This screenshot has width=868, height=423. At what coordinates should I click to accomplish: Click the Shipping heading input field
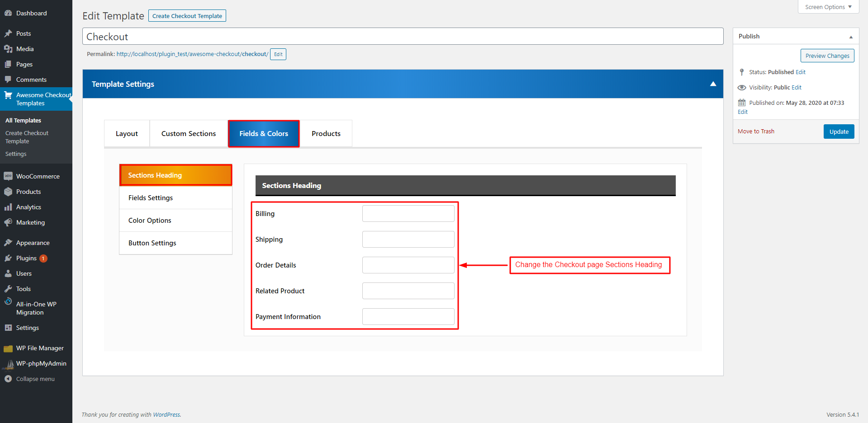pyautogui.click(x=408, y=240)
